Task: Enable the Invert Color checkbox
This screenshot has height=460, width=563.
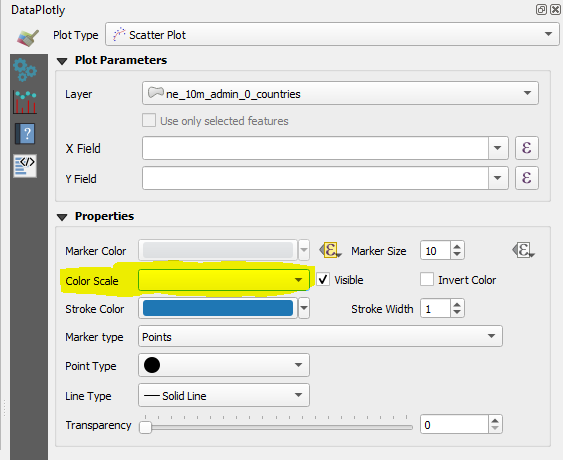Action: coord(427,279)
